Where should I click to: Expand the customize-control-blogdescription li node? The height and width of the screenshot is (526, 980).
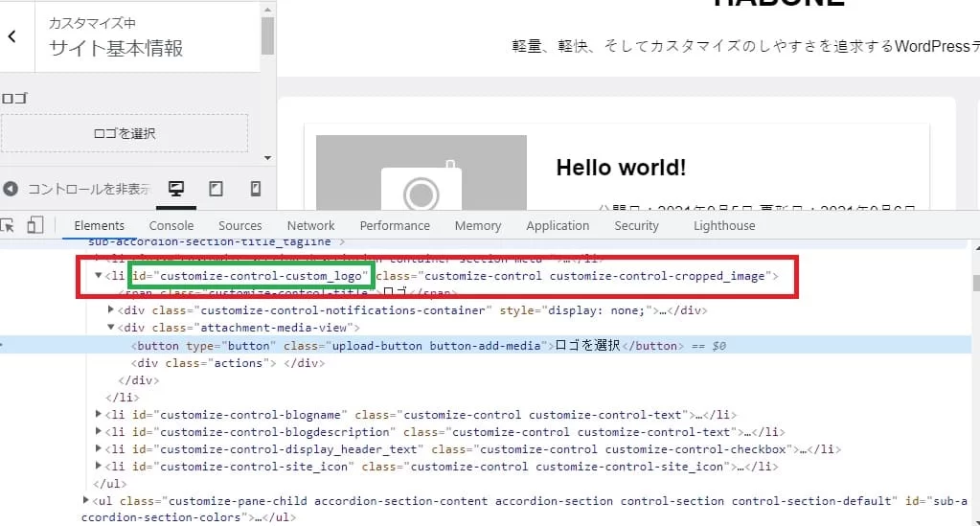point(98,431)
